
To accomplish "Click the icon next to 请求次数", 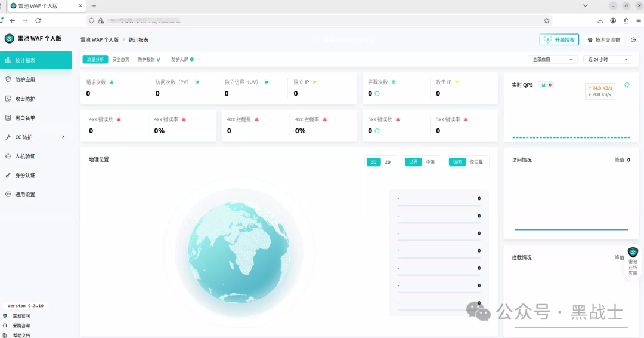I will pyautogui.click(x=112, y=82).
